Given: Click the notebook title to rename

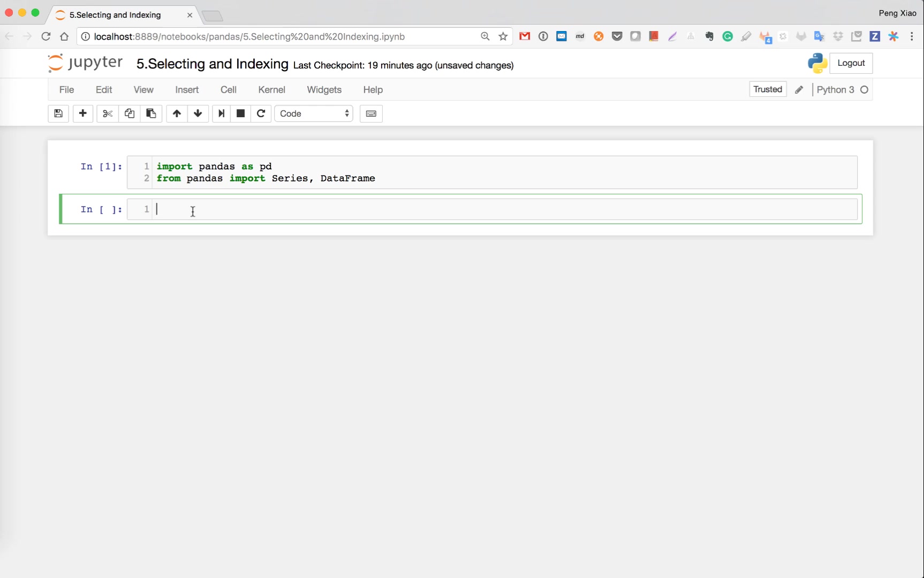Looking at the screenshot, I should [212, 64].
